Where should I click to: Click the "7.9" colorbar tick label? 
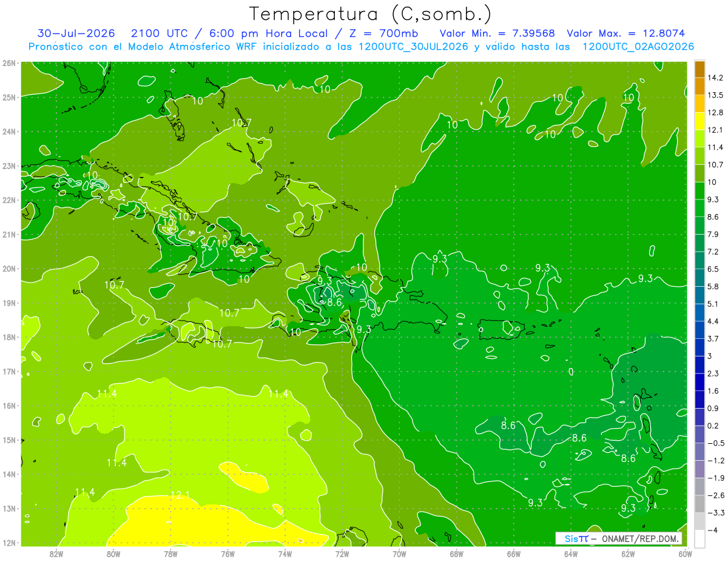(x=713, y=234)
